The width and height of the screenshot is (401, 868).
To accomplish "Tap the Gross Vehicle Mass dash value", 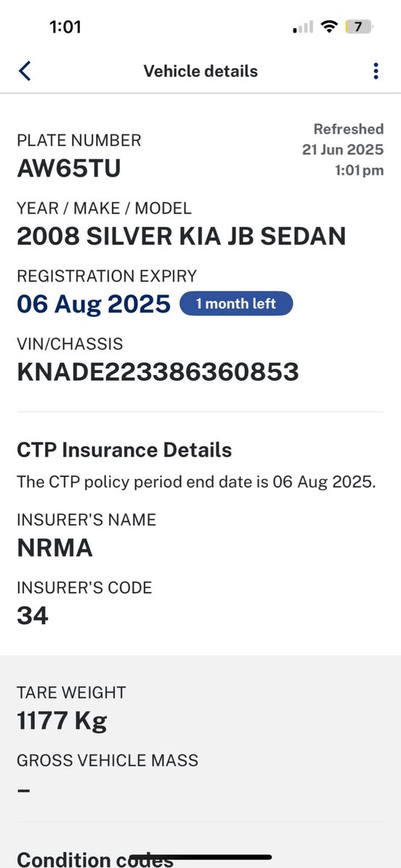I will pos(23,790).
